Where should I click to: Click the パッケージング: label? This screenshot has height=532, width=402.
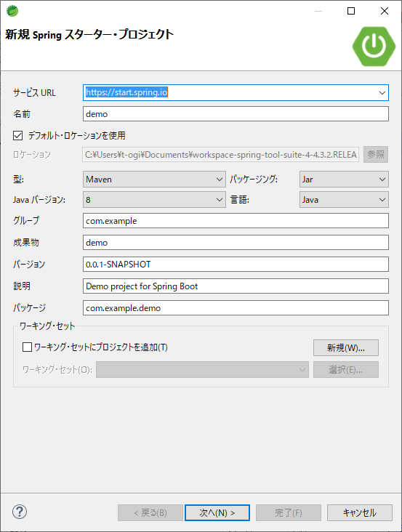(x=254, y=179)
